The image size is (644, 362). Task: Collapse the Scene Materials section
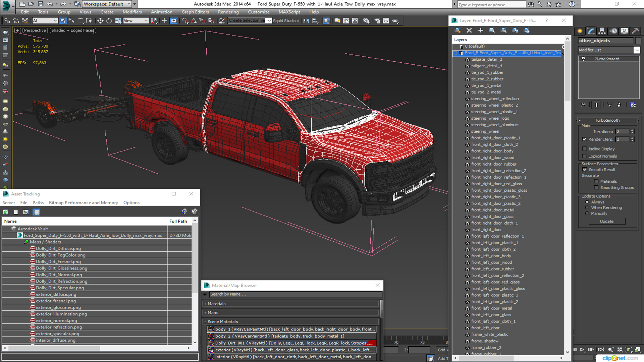pos(291,322)
